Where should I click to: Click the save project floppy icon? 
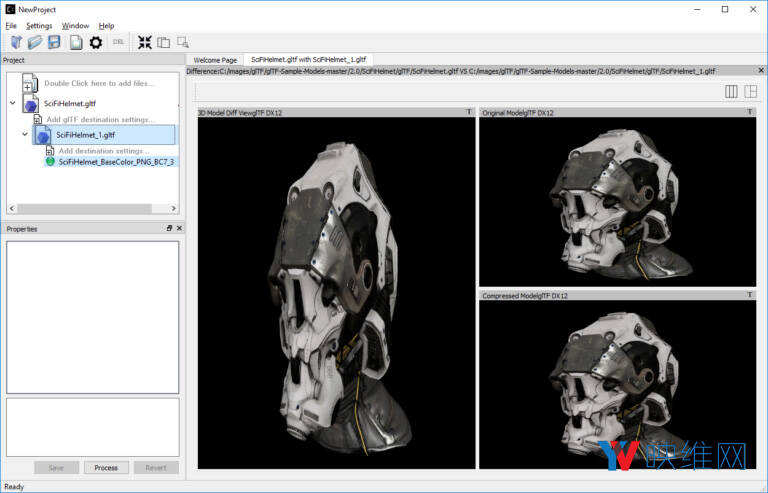pyautogui.click(x=54, y=42)
